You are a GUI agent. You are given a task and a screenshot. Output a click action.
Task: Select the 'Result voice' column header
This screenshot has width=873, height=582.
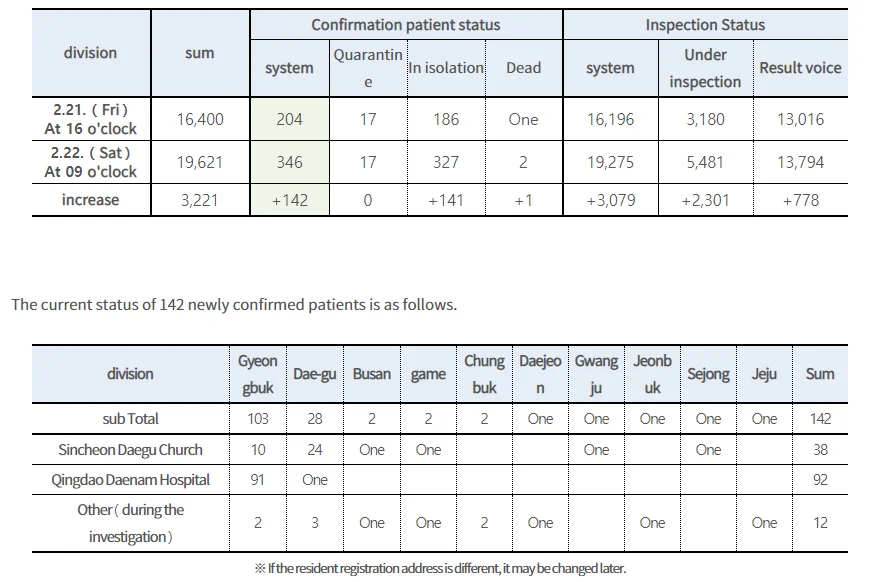point(801,68)
